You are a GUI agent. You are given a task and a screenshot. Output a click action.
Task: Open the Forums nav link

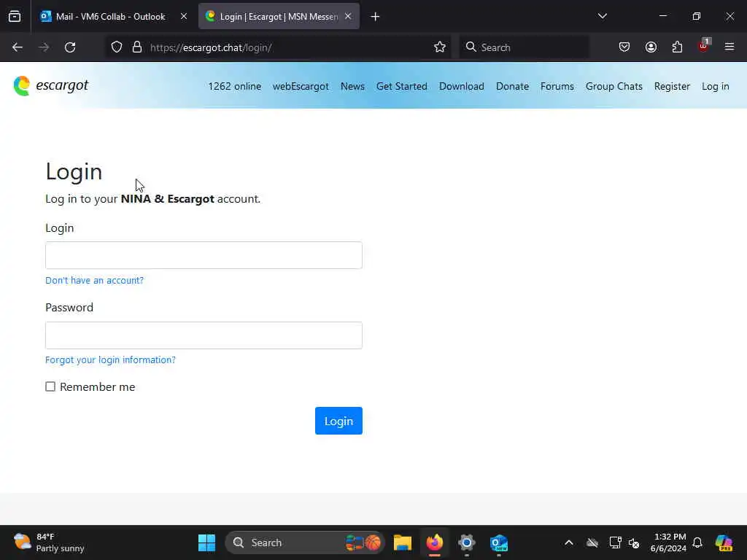[557, 86]
